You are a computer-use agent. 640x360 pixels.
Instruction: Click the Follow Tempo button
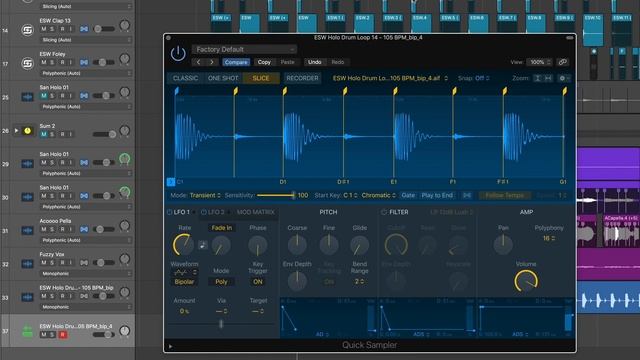pyautogui.click(x=504, y=196)
